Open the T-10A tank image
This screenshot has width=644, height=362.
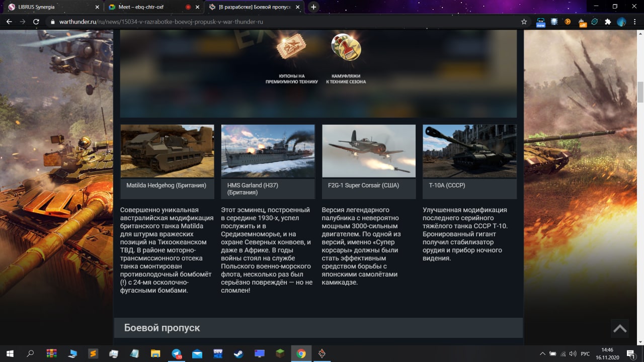click(469, 151)
